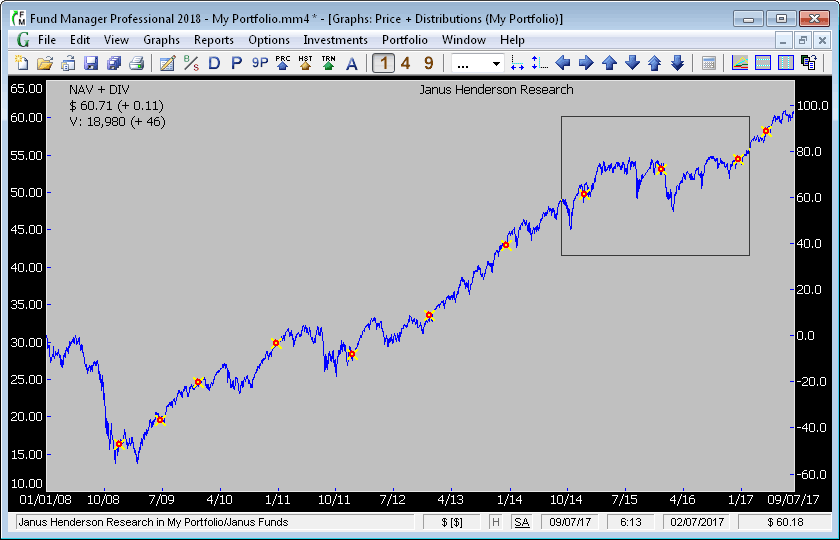The width and height of the screenshot is (840, 540).
Task: Switch to nine graph layout button 9
Action: pos(429,63)
